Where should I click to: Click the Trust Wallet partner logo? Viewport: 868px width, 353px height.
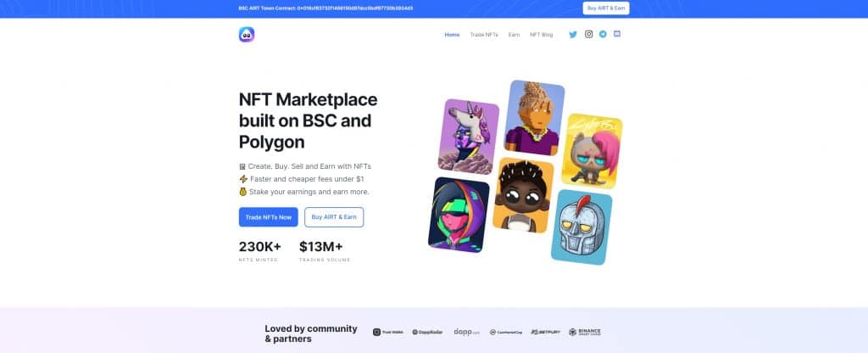coord(387,332)
